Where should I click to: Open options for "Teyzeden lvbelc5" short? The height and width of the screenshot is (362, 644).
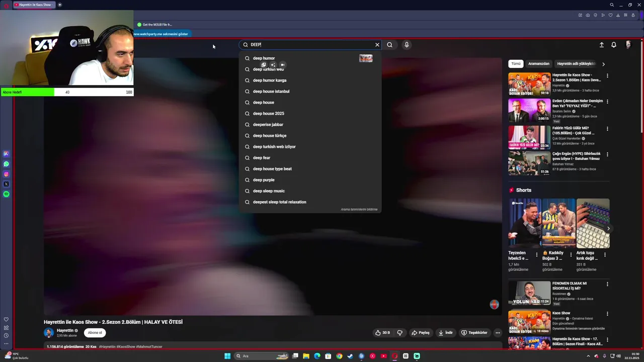[x=537, y=255]
